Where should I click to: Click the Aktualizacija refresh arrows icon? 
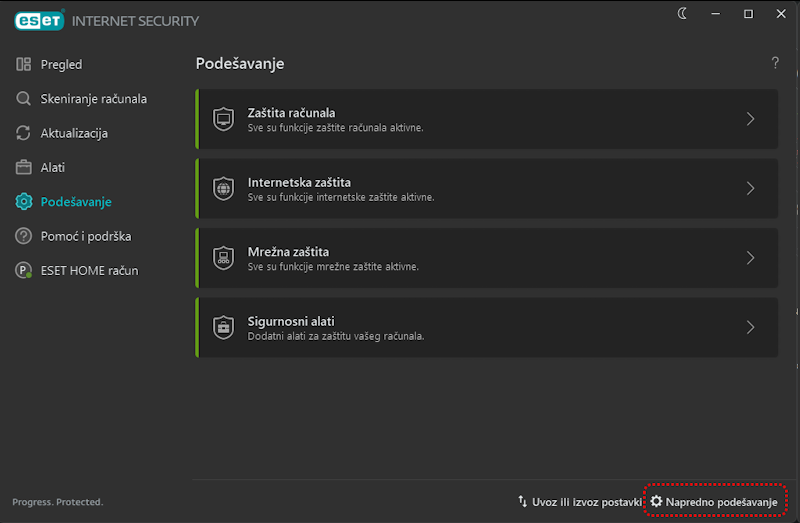coord(23,133)
